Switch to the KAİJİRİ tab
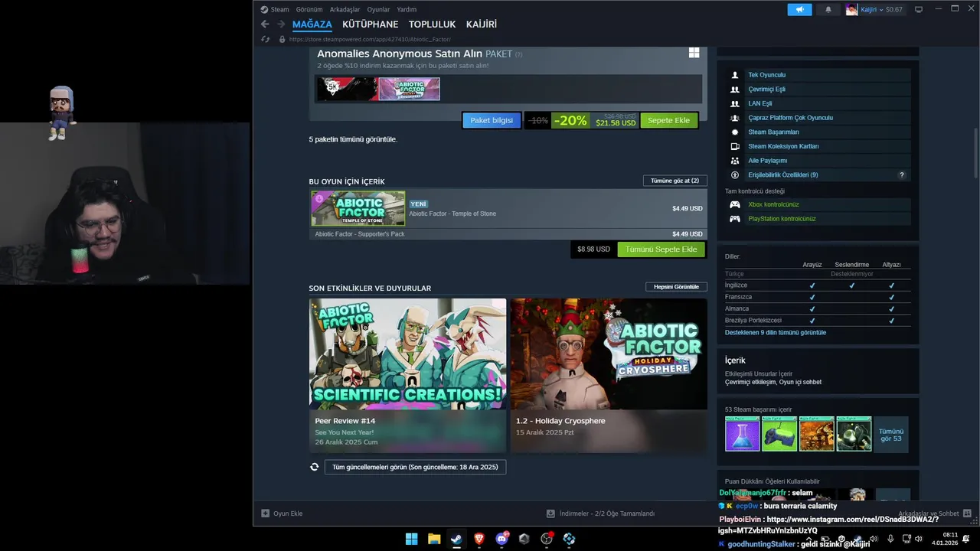 coord(482,24)
